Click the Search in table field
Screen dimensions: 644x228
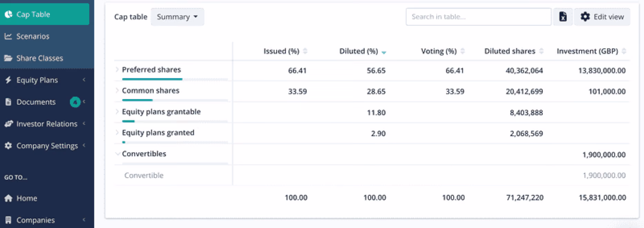click(479, 17)
